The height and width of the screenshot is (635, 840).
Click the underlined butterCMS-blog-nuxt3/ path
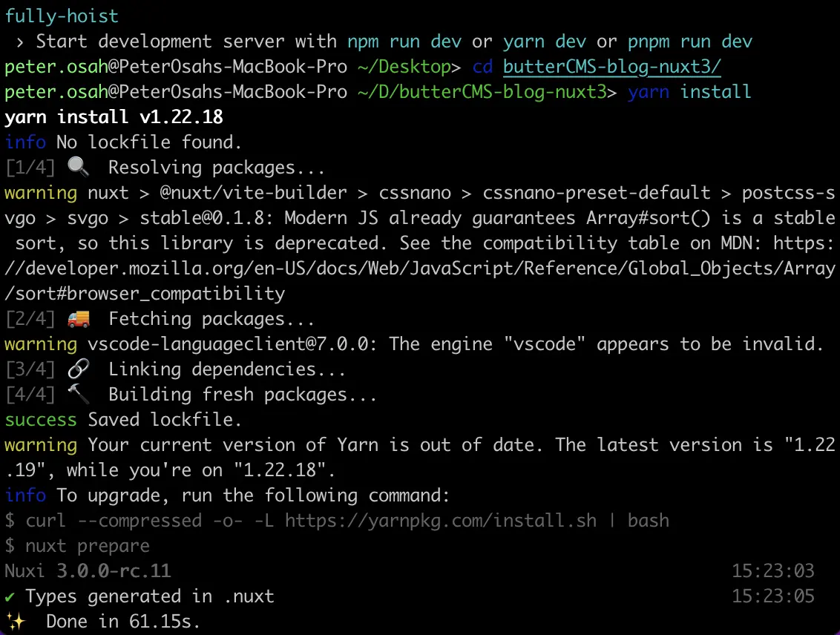611,67
